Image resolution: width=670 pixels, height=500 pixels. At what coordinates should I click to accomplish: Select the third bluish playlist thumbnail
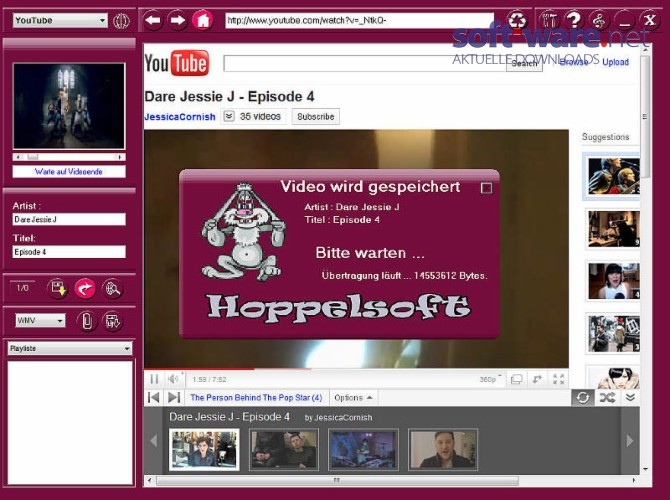[x=363, y=450]
